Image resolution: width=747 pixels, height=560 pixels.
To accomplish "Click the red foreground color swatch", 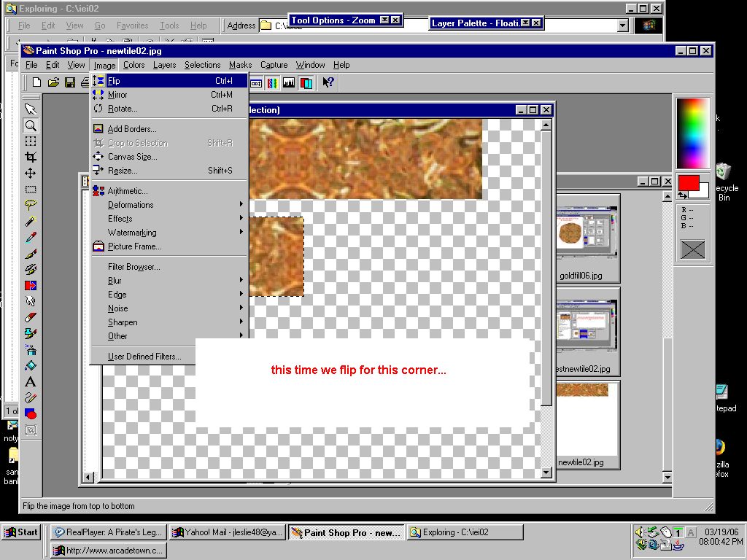I will (687, 183).
